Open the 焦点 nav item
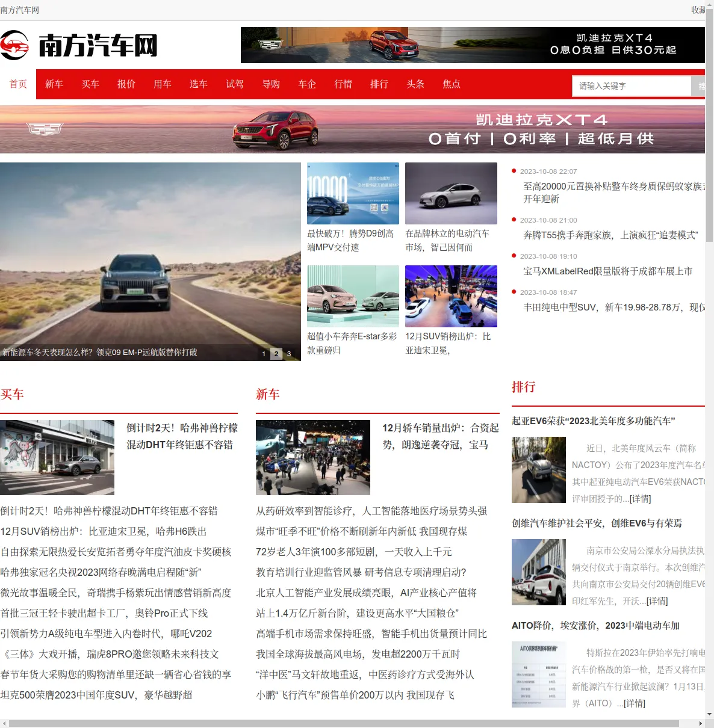714x728 pixels. pos(452,84)
